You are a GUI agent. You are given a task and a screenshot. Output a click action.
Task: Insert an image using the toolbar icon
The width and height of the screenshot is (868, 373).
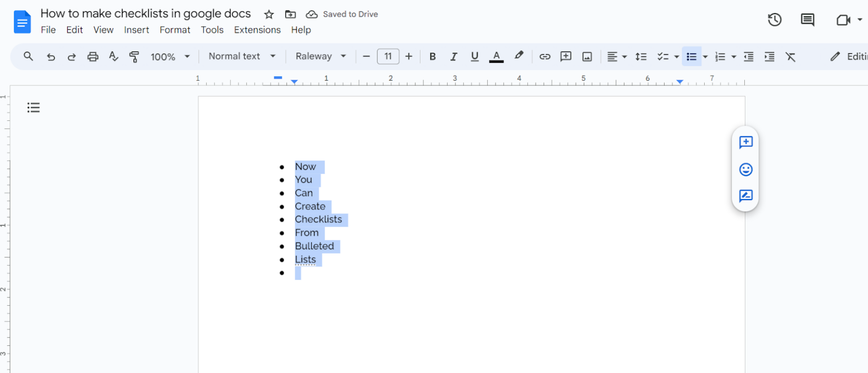(587, 57)
